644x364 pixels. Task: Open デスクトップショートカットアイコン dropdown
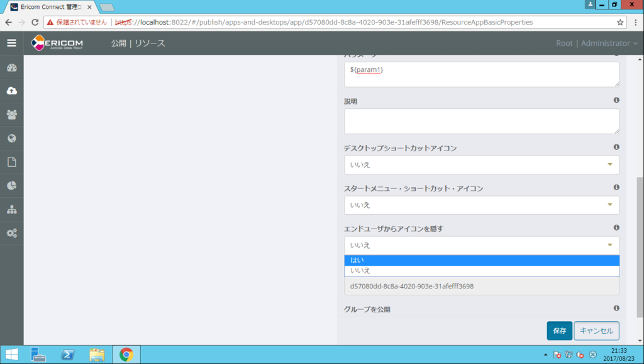pos(481,164)
